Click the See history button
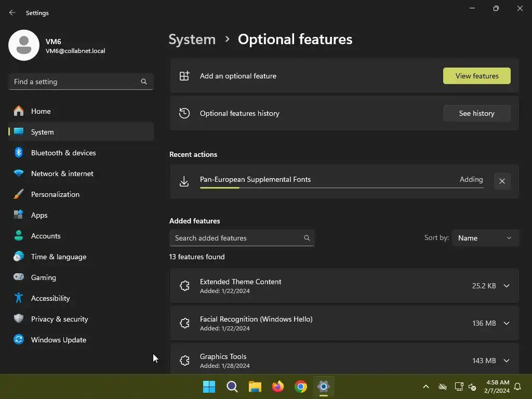This screenshot has height=399, width=532. point(477,113)
